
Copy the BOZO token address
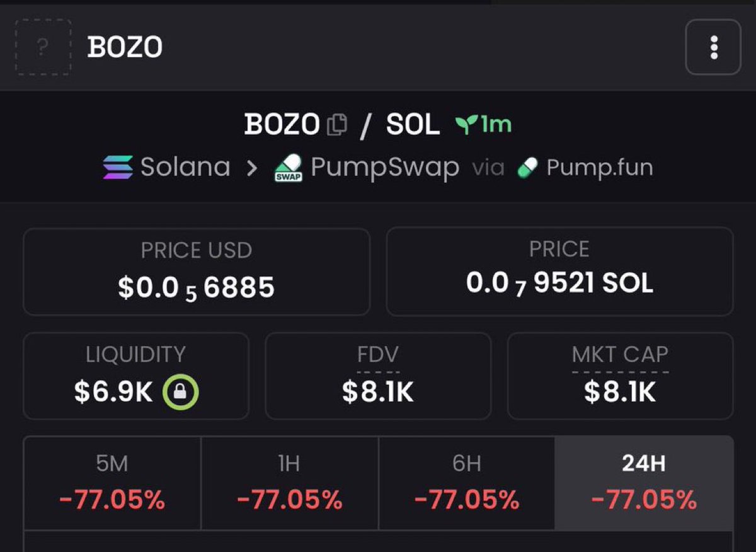pyautogui.click(x=337, y=125)
